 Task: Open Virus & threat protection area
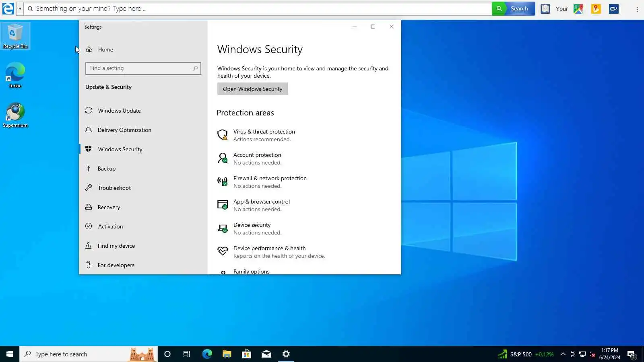[256, 135]
